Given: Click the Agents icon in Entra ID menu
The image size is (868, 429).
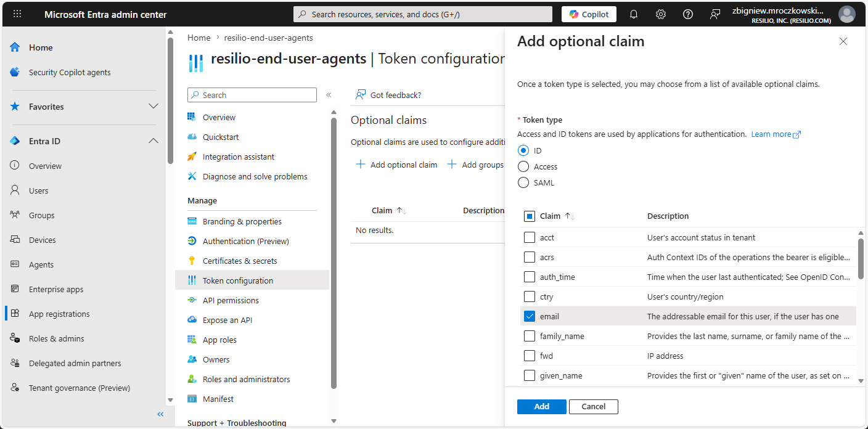Looking at the screenshot, I should tap(15, 264).
